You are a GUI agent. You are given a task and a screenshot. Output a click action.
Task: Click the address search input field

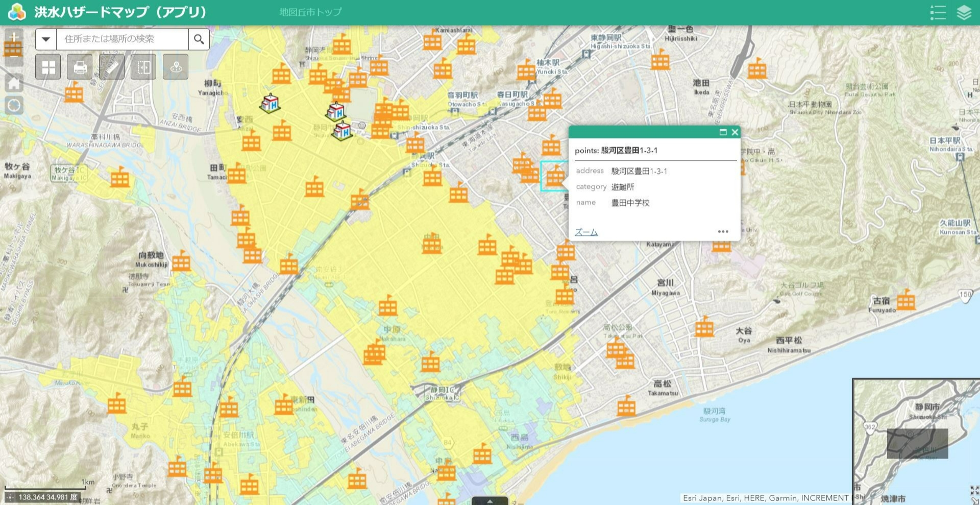pos(122,39)
